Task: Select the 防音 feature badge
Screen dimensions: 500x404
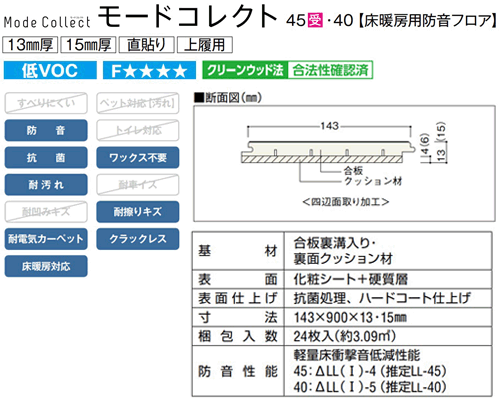Action: tap(46, 130)
